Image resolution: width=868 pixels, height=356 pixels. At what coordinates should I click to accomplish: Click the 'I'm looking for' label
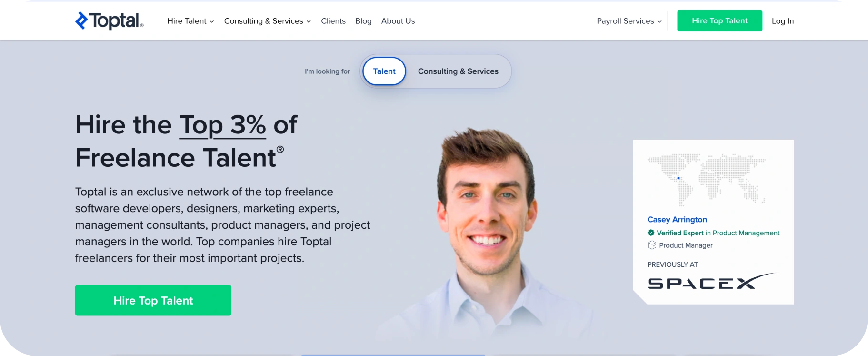click(327, 71)
